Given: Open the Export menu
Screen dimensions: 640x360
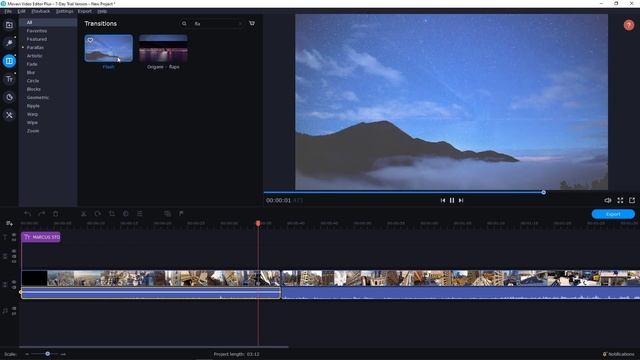Looking at the screenshot, I should [85, 11].
